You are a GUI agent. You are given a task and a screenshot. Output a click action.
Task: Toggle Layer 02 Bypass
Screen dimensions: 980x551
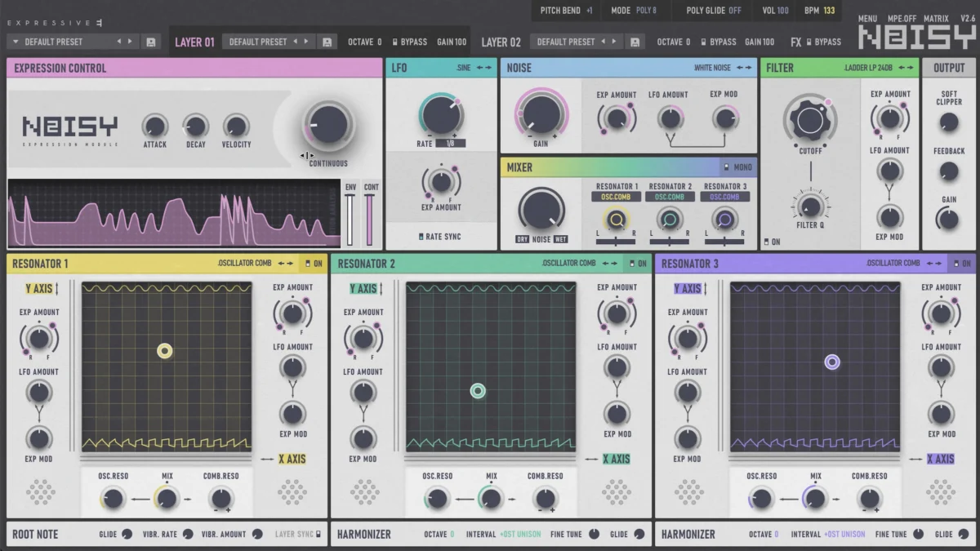(x=719, y=42)
